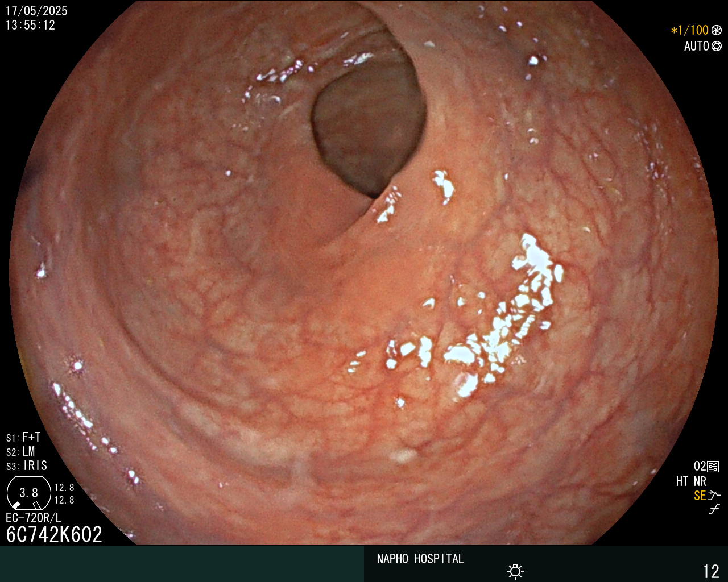Select the date text 17/05/2025
This screenshot has height=582, width=728.
coord(36,11)
